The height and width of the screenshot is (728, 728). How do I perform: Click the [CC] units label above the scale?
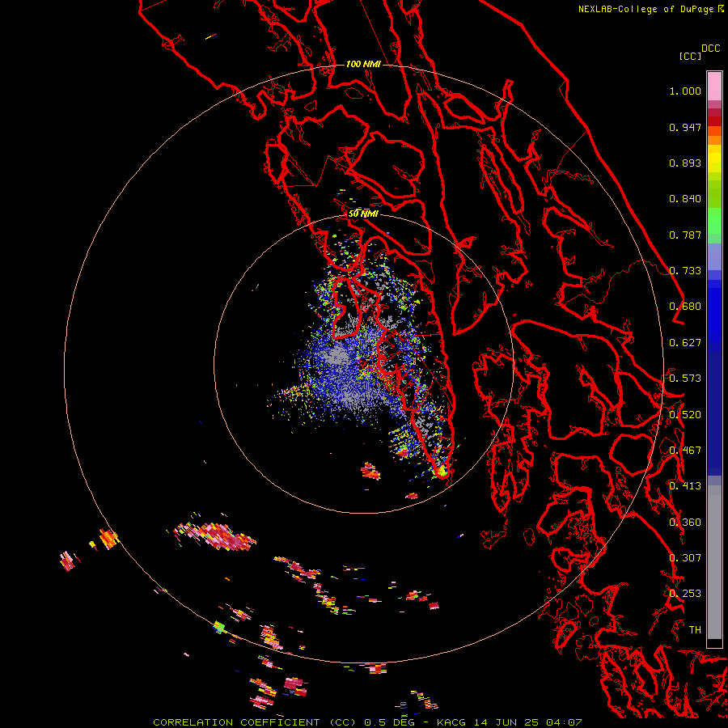click(x=690, y=56)
